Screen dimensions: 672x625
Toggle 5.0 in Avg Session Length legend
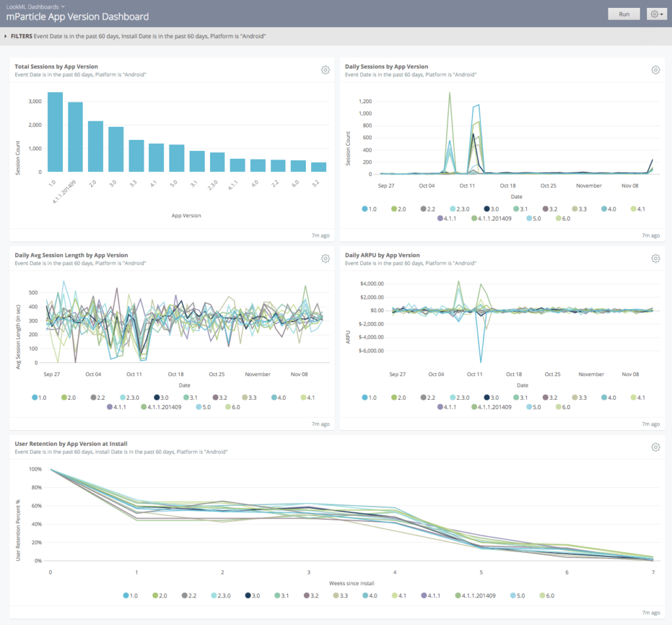(203, 407)
